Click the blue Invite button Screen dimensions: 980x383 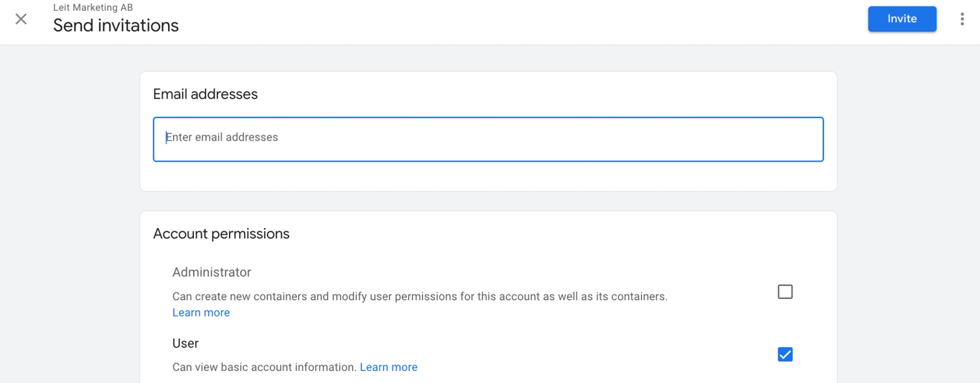901,19
